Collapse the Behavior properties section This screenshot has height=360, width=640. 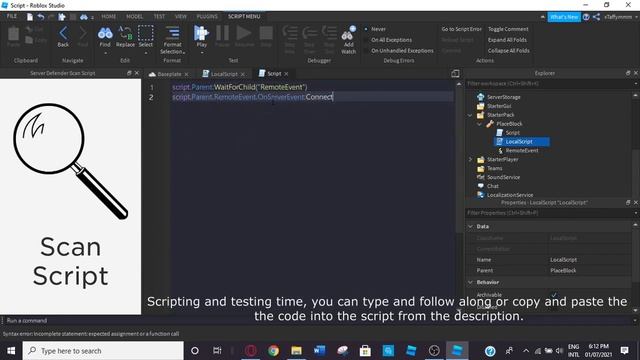tap(470, 282)
